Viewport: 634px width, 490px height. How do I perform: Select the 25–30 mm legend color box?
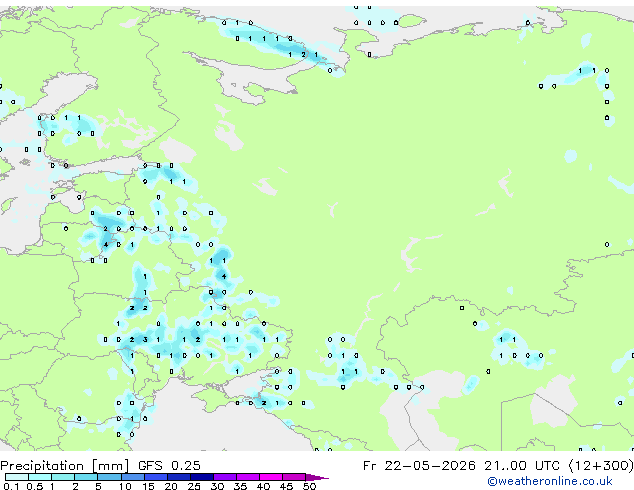coord(202,477)
